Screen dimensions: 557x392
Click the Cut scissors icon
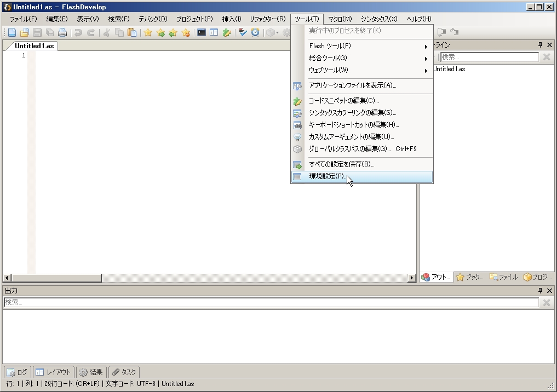coord(106,33)
